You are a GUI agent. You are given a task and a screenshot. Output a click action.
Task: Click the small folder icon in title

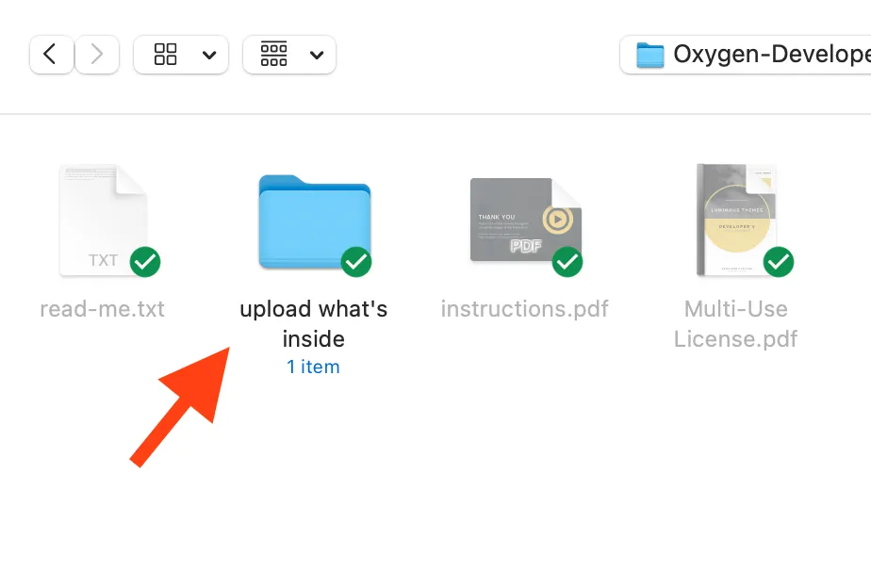tap(649, 55)
